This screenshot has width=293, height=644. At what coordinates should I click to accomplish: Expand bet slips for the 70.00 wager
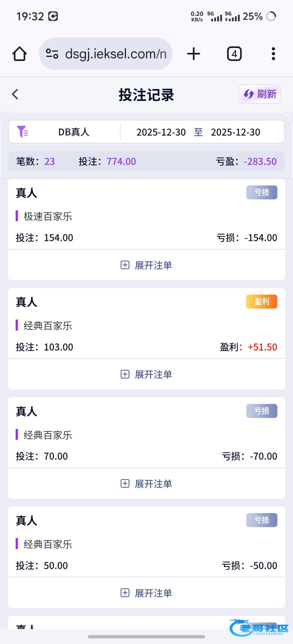click(x=146, y=484)
